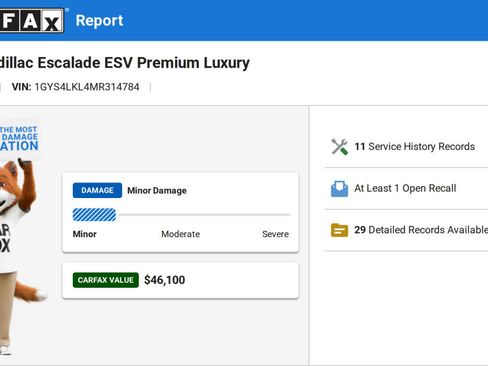Click the Severe severity label
The image size is (488, 366).
[275, 234]
